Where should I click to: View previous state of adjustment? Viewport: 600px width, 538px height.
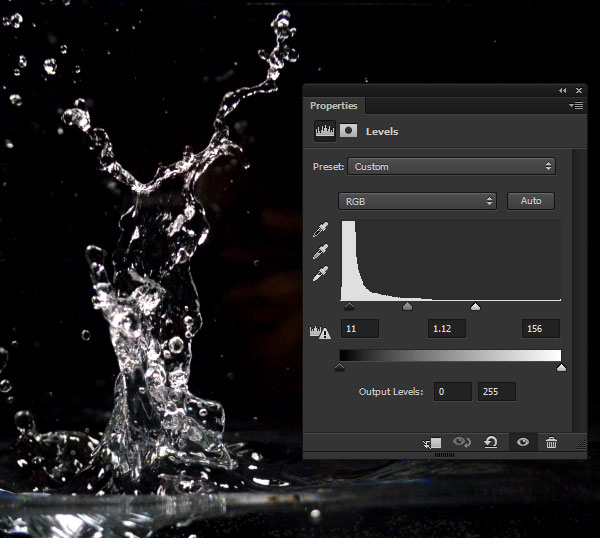(x=461, y=443)
